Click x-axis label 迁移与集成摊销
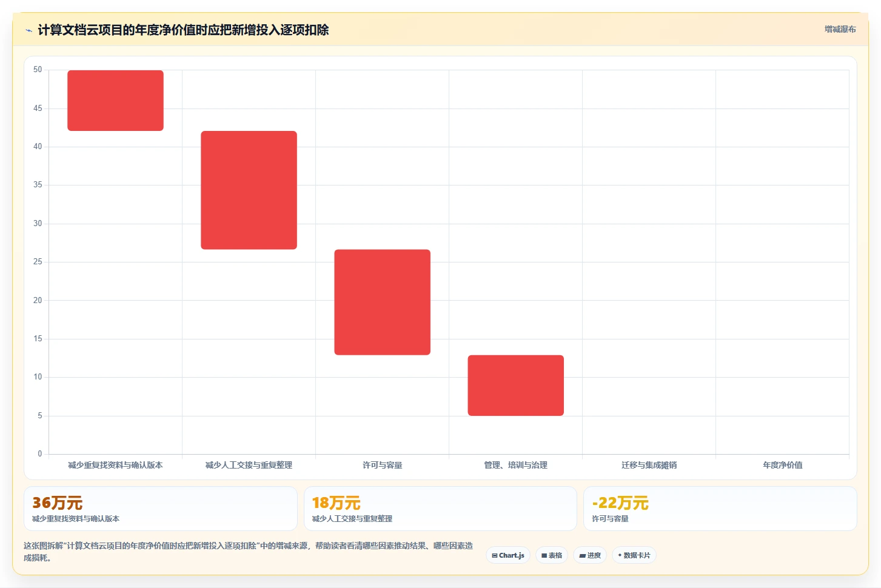The height and width of the screenshot is (588, 881). pos(649,465)
